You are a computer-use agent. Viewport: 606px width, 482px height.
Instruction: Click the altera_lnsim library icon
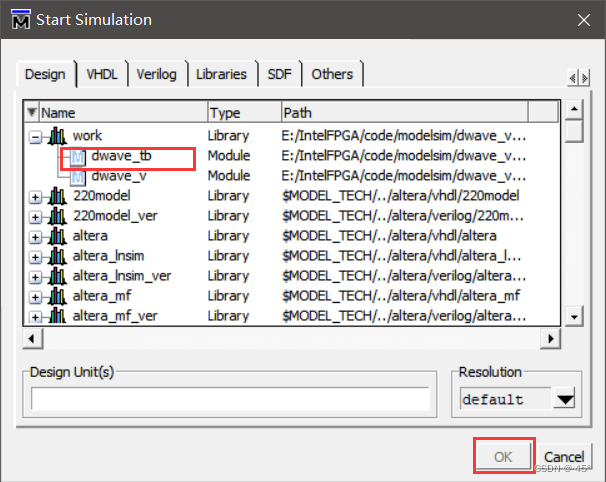(57, 256)
